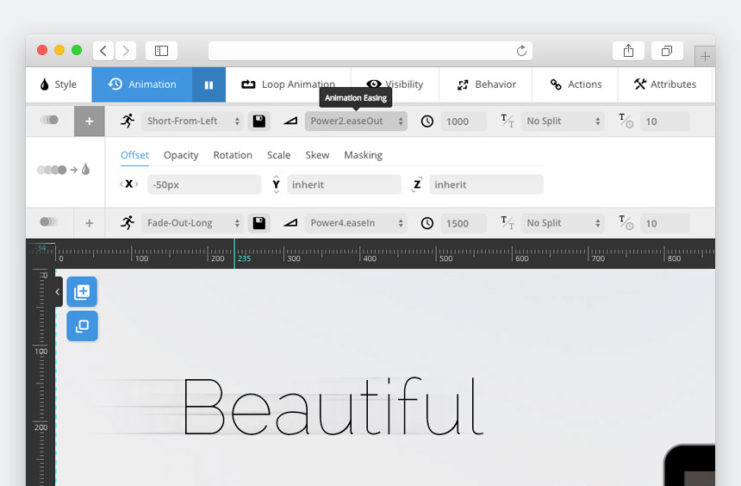741x486 pixels.
Task: Click the add layer icon on canvas
Action: [x=82, y=292]
